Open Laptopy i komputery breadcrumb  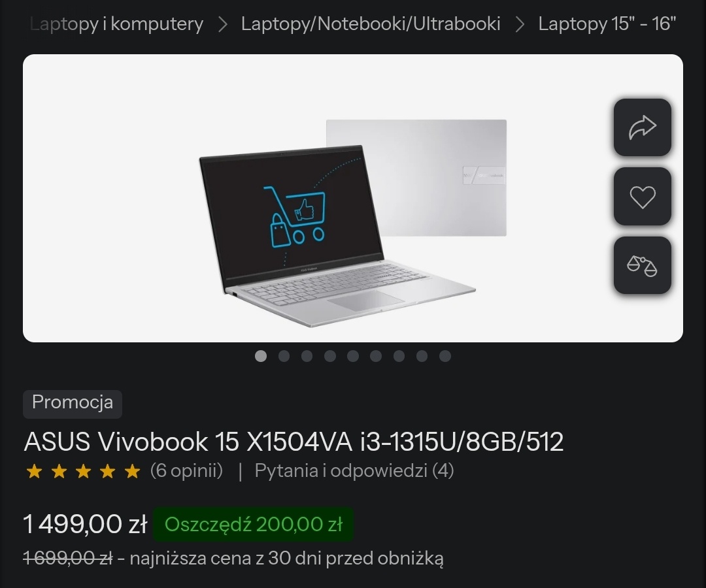click(x=116, y=24)
